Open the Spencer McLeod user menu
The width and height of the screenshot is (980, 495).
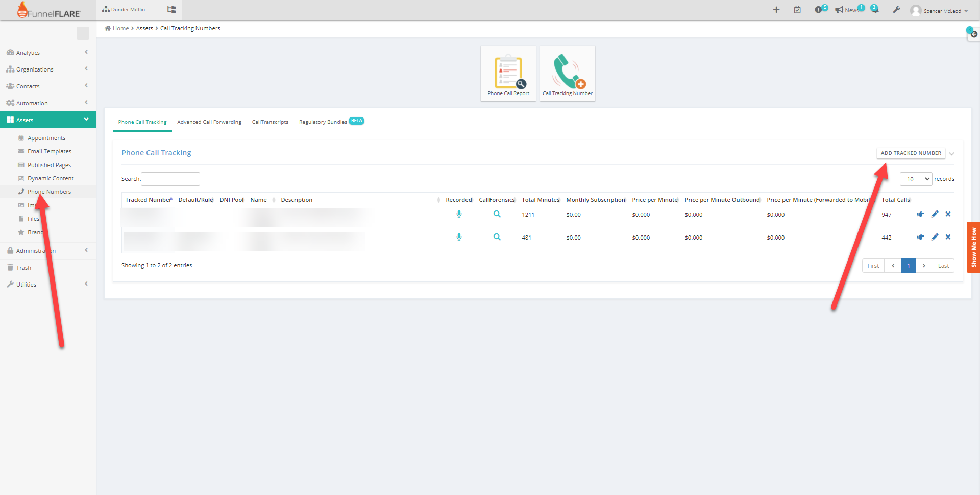tap(939, 11)
